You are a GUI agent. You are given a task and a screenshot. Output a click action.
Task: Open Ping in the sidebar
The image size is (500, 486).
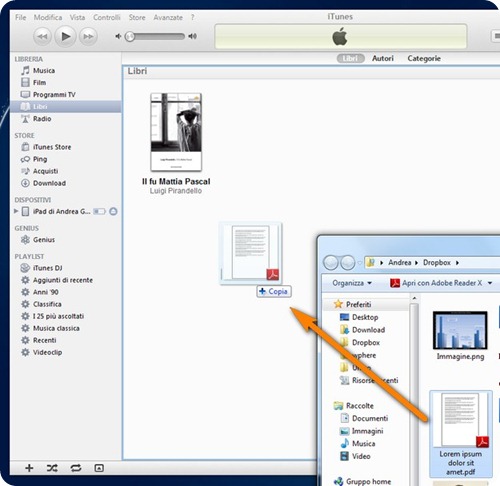pyautogui.click(x=40, y=159)
